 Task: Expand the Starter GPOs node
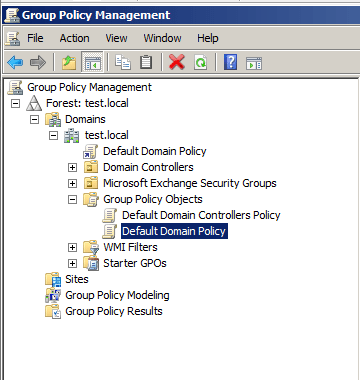click(x=72, y=263)
